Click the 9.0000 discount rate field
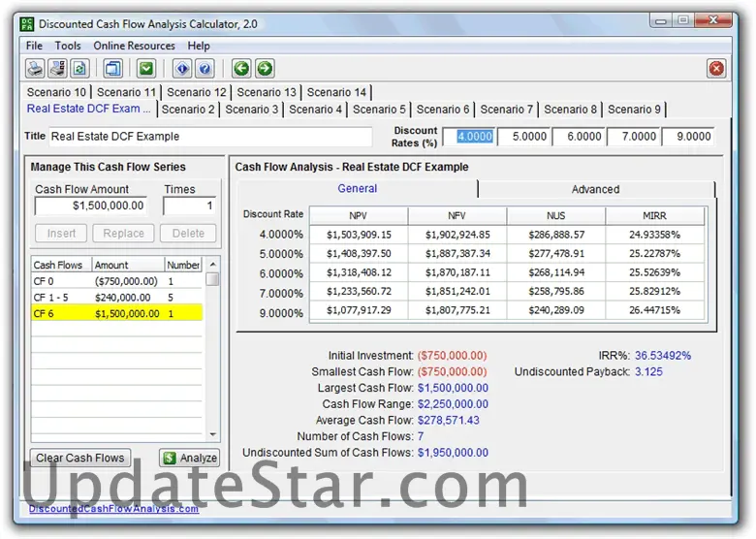 tap(688, 137)
